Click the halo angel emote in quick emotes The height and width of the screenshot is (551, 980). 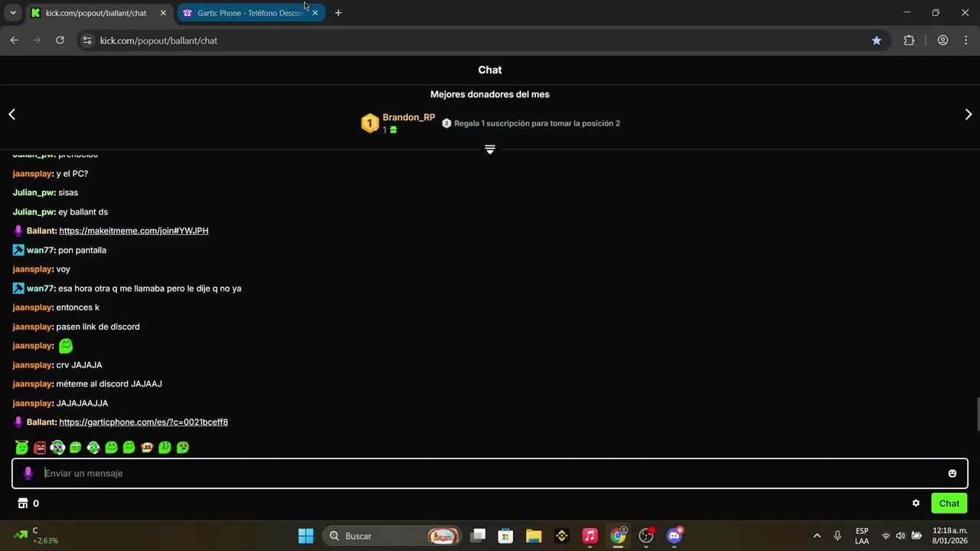pyautogui.click(x=21, y=448)
